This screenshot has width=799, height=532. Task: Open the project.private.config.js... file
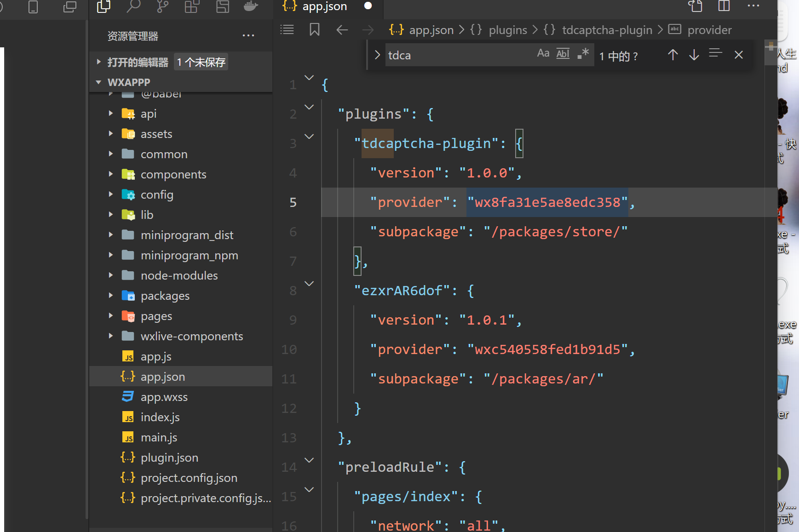click(181, 498)
